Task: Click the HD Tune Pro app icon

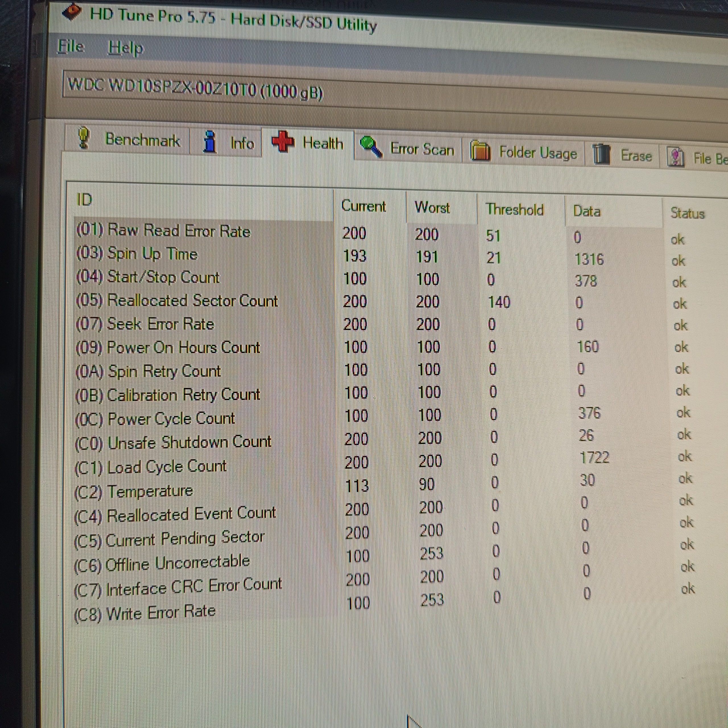Action: (x=72, y=11)
